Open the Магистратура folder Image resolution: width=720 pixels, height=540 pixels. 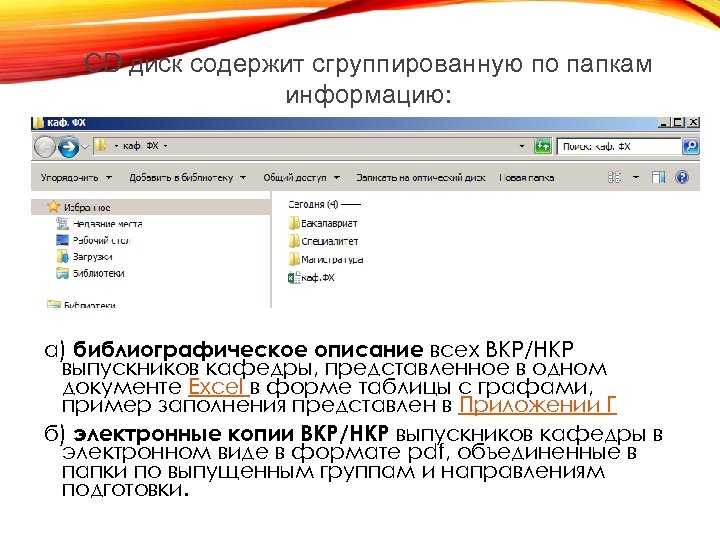click(326, 259)
